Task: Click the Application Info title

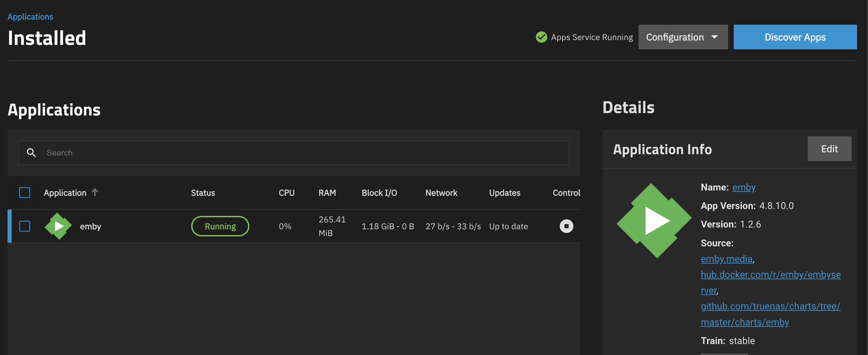Action: [x=662, y=149]
